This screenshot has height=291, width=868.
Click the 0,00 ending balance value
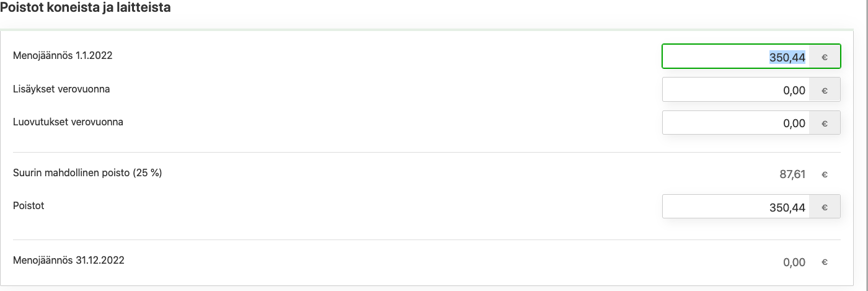pyautogui.click(x=794, y=262)
